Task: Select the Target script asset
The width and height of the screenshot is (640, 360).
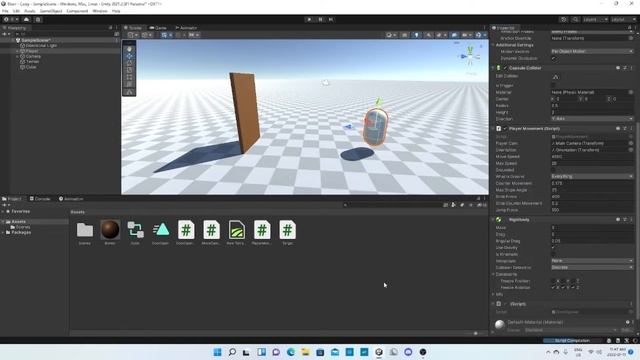Action: point(287,230)
